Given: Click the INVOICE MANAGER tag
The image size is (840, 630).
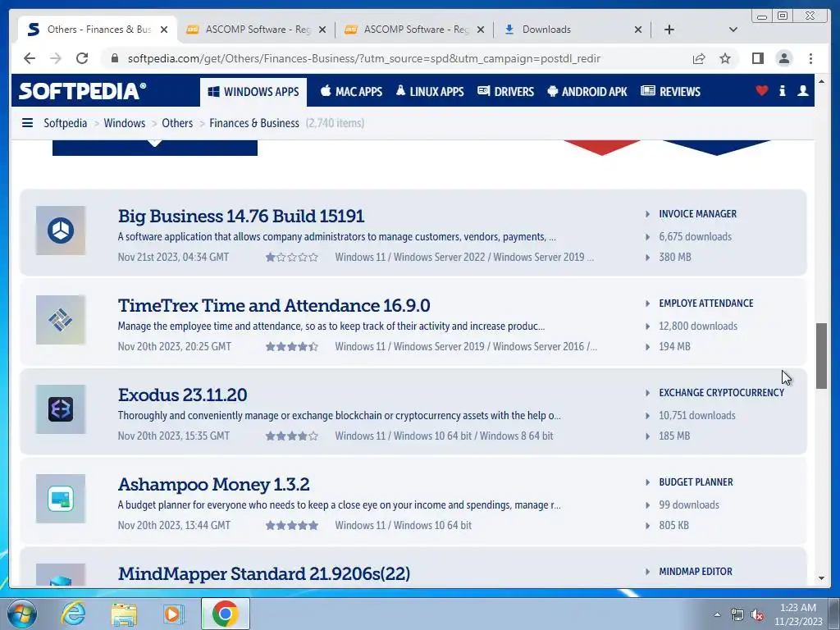Looking at the screenshot, I should pyautogui.click(x=697, y=214).
